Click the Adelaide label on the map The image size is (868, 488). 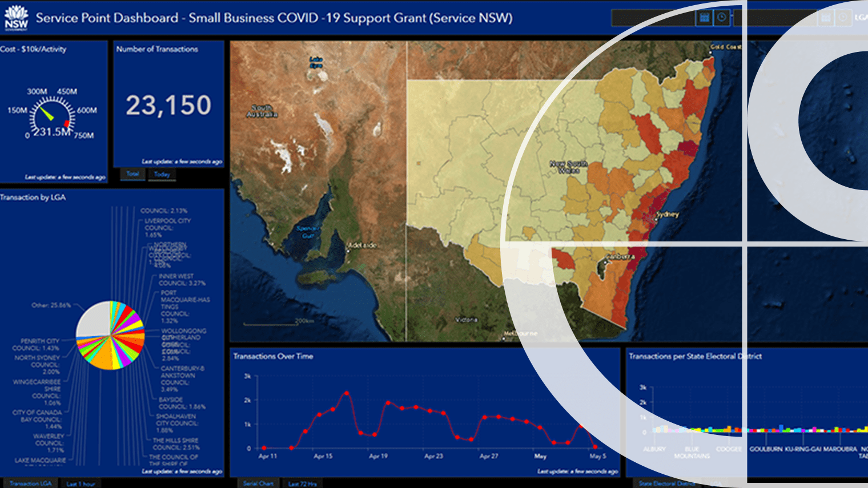[362, 245]
